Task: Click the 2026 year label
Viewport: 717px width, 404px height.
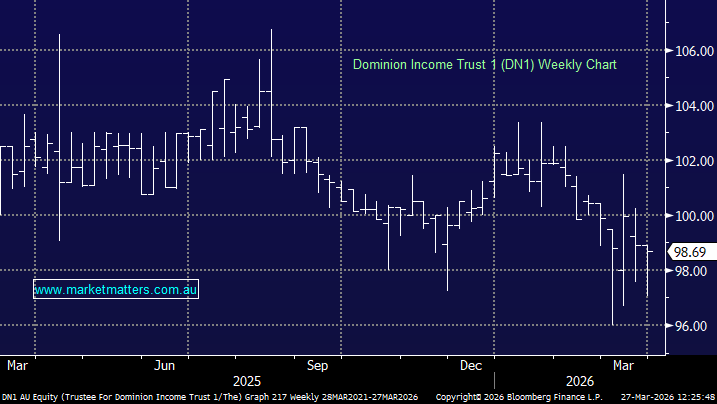Action: tap(580, 381)
